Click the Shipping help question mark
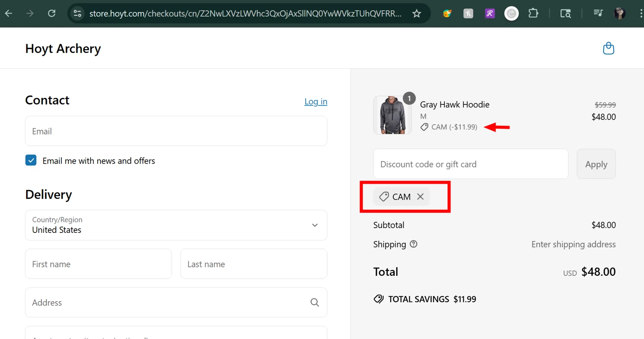The height and width of the screenshot is (339, 644). click(x=413, y=244)
